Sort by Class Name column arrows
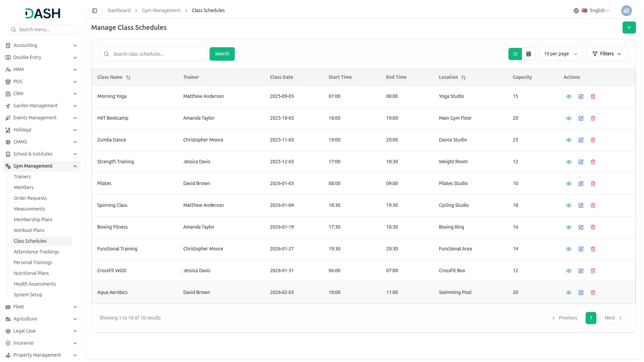 point(128,77)
